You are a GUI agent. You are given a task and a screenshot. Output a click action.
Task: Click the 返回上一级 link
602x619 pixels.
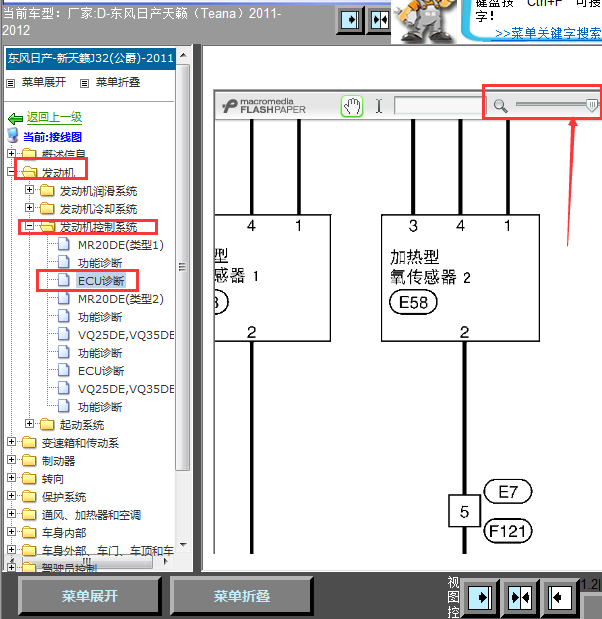point(54,117)
